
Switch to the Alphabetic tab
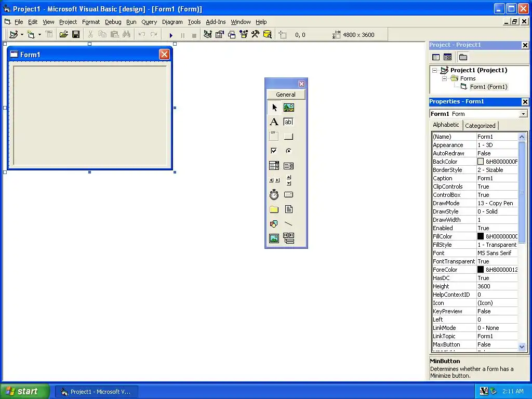click(x=446, y=125)
